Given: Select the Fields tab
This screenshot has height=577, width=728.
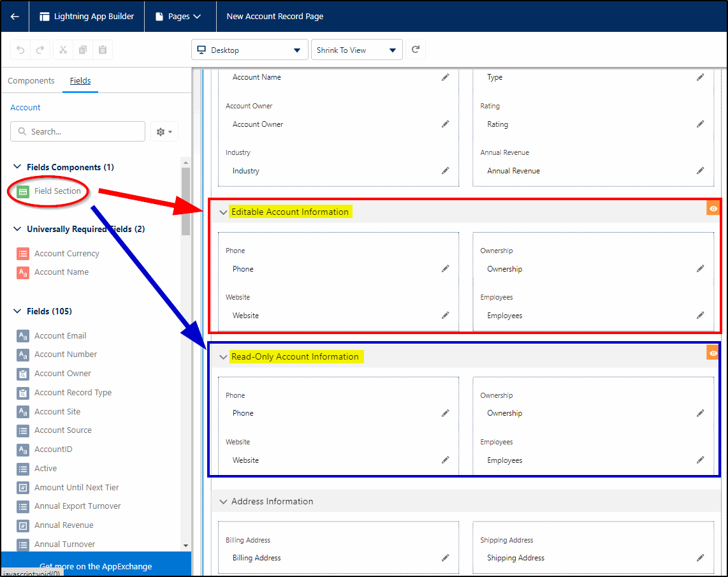Looking at the screenshot, I should 80,81.
